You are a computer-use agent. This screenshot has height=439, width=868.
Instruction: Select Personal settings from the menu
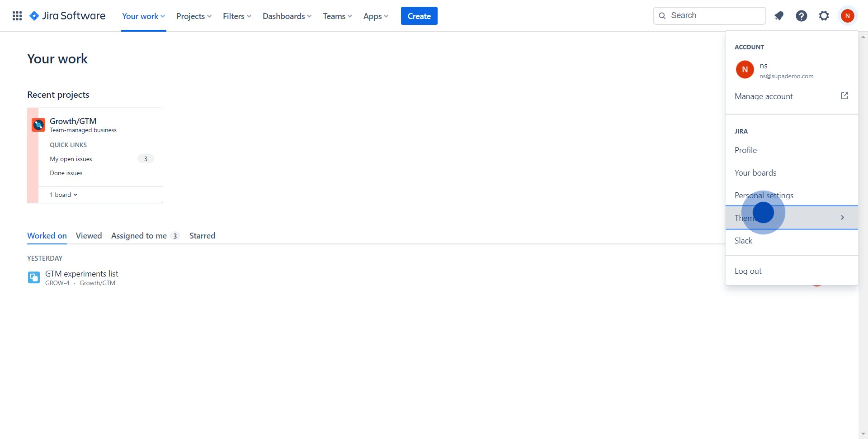pyautogui.click(x=764, y=196)
